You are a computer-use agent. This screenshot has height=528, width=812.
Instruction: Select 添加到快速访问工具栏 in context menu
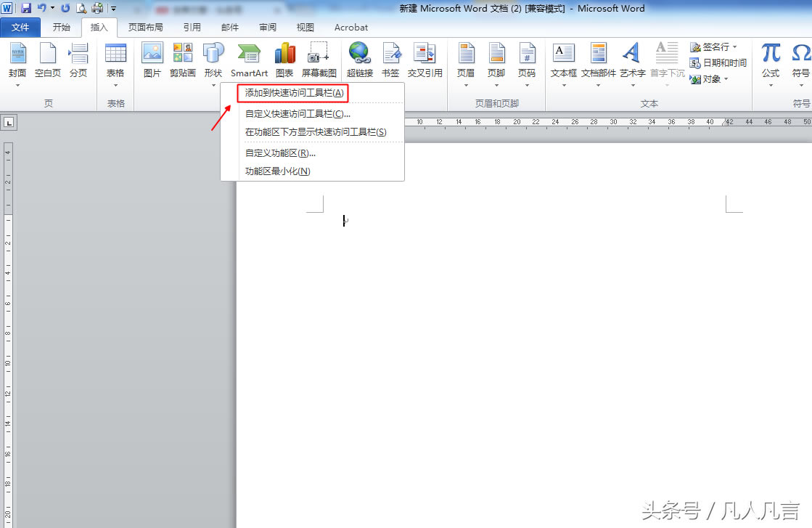pyautogui.click(x=294, y=94)
